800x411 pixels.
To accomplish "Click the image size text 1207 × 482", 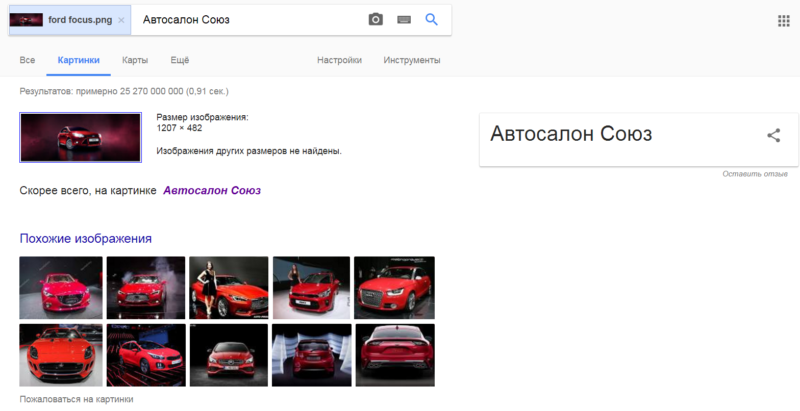I will [x=179, y=128].
